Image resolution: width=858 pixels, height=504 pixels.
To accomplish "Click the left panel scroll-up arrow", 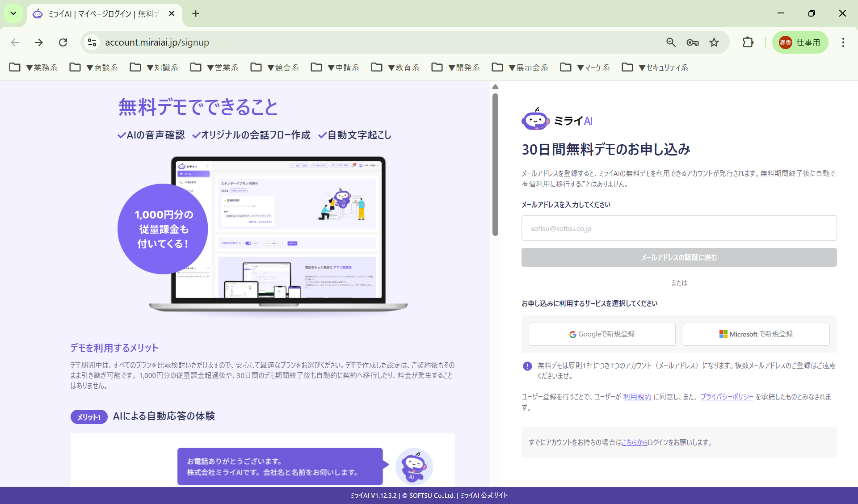I will [x=495, y=87].
